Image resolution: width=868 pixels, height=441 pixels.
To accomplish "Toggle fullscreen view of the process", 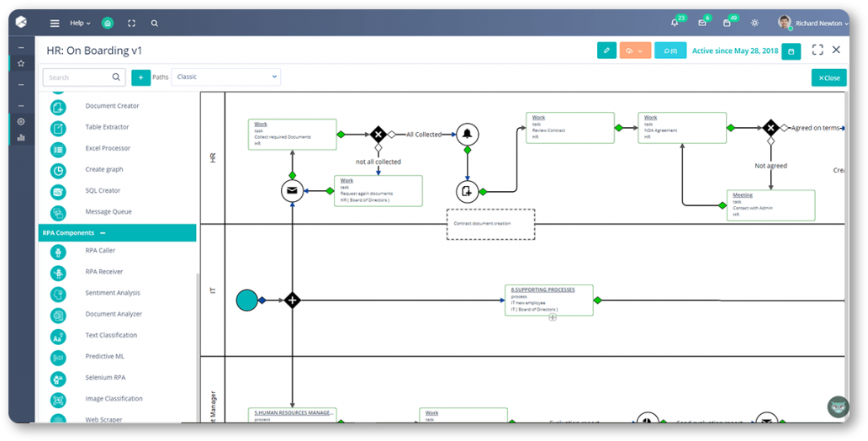I will [817, 50].
